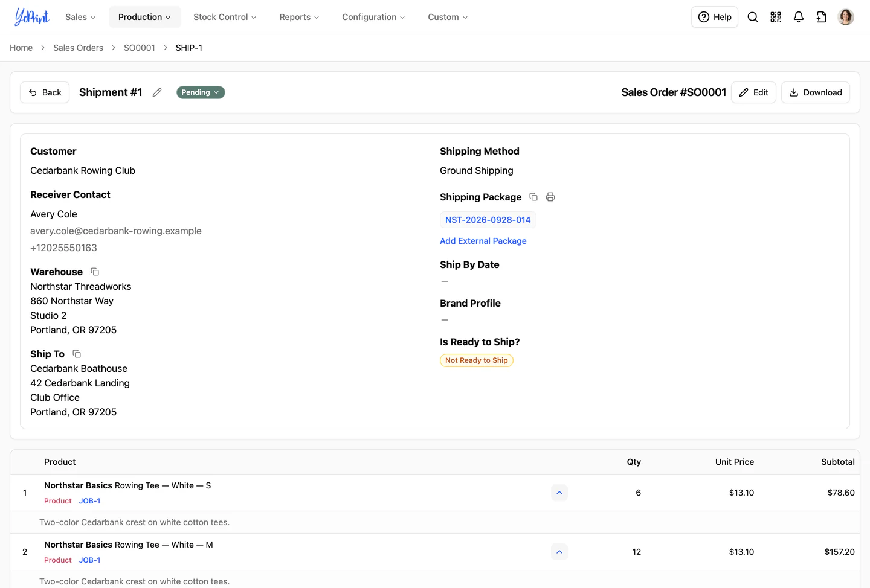The height and width of the screenshot is (588, 870).
Task: Copy the Ship To address
Action: [77, 354]
